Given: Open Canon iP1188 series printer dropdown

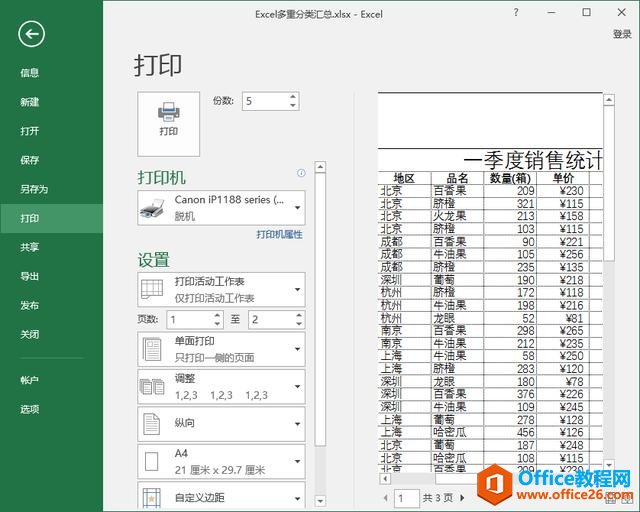Looking at the screenshot, I should pyautogui.click(x=221, y=208).
